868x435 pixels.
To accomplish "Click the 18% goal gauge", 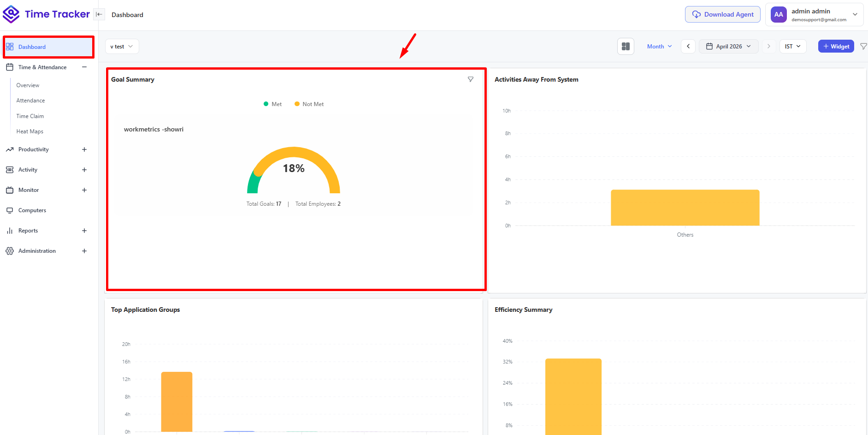I will click(294, 170).
